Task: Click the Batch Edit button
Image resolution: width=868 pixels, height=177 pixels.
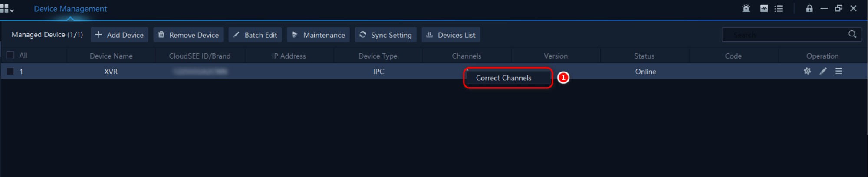Action: (255, 35)
